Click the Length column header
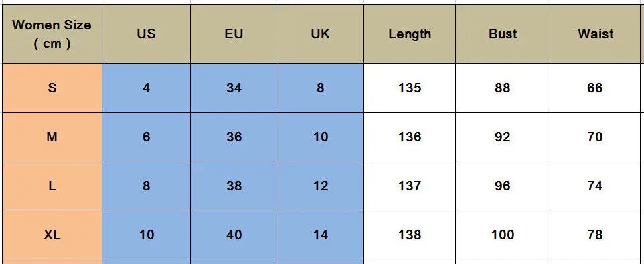 (410, 34)
